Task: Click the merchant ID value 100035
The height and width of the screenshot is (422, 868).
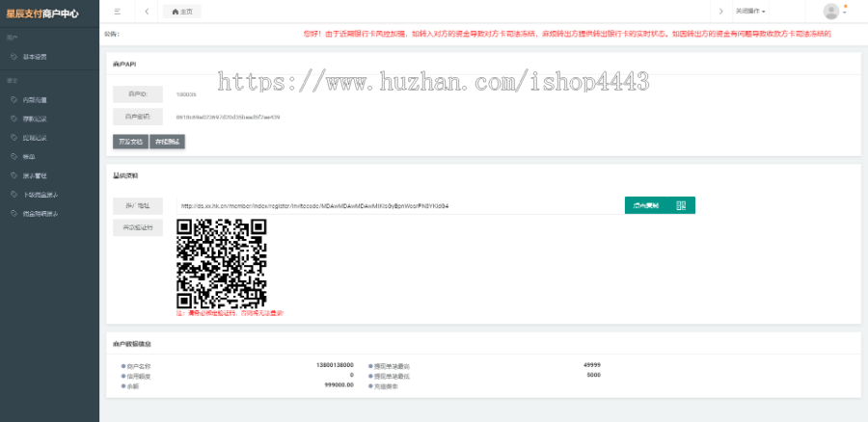Action: point(186,94)
